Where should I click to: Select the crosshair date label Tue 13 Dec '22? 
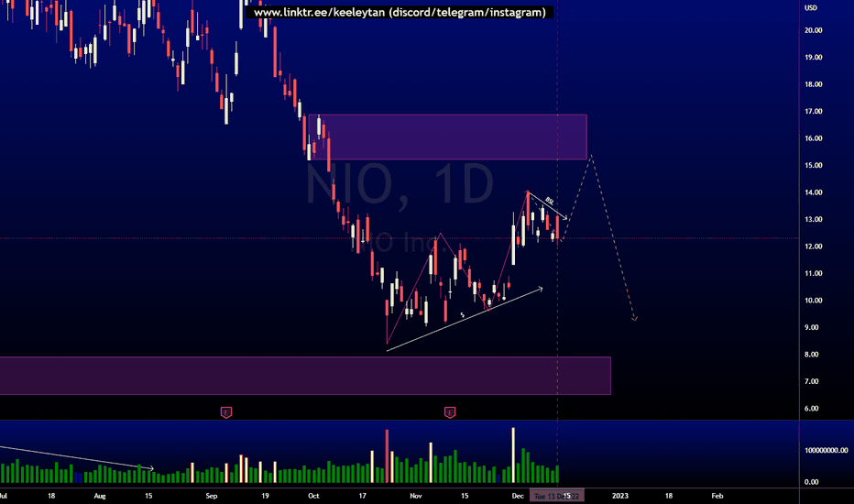pos(557,496)
